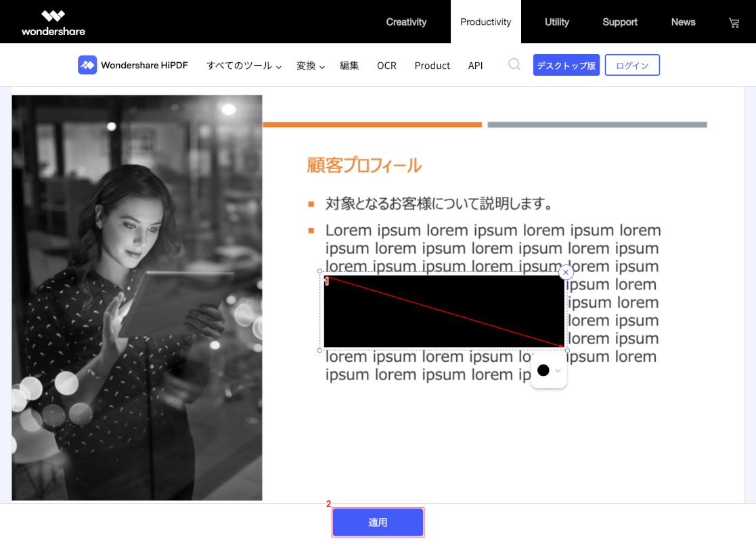Open the OCR menu item
This screenshot has width=756, height=541.
click(x=386, y=66)
